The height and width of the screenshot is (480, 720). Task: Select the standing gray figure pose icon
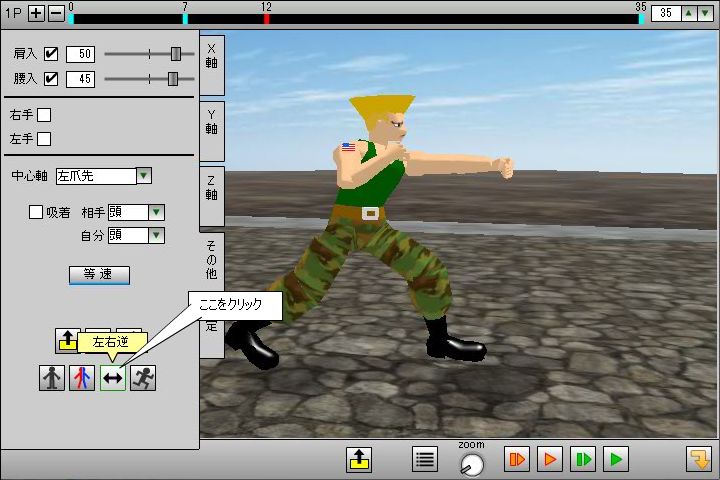coord(52,378)
